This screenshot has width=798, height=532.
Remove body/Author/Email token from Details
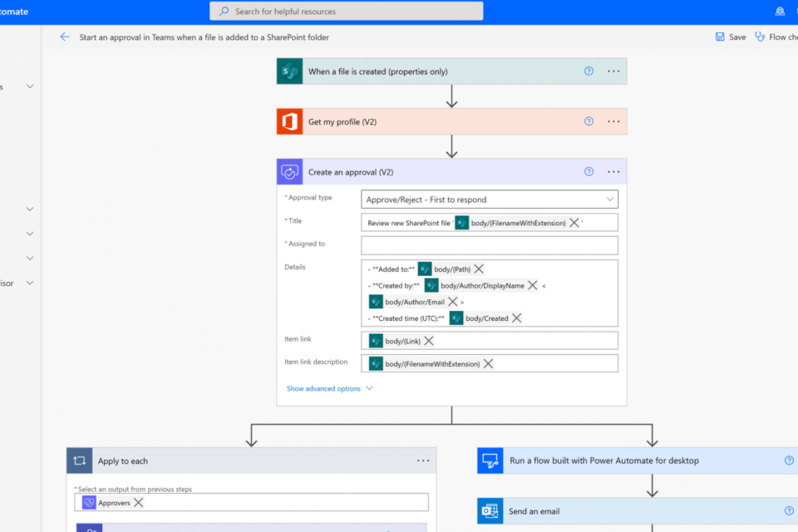pos(453,302)
